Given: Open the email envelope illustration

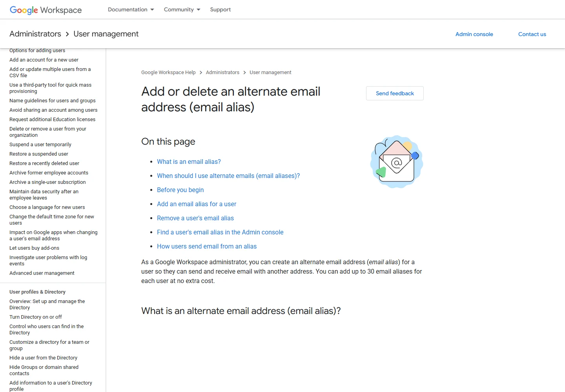Looking at the screenshot, I should 397,162.
